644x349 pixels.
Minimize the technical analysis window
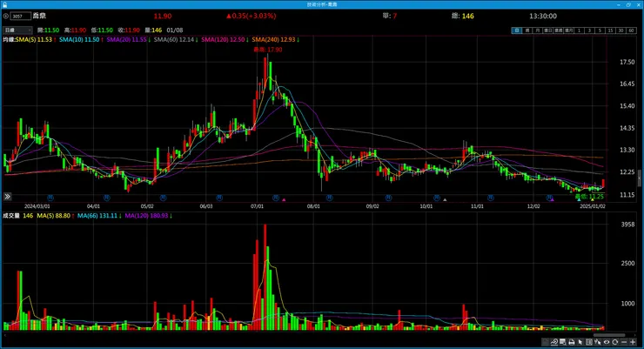coord(619,4)
